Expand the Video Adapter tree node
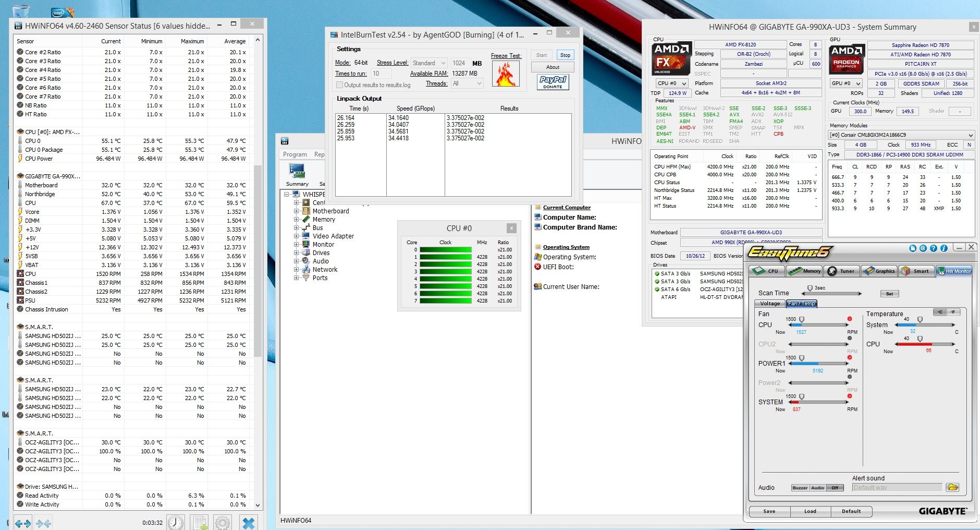Viewport: 980px width, 530px height. pyautogui.click(x=296, y=236)
